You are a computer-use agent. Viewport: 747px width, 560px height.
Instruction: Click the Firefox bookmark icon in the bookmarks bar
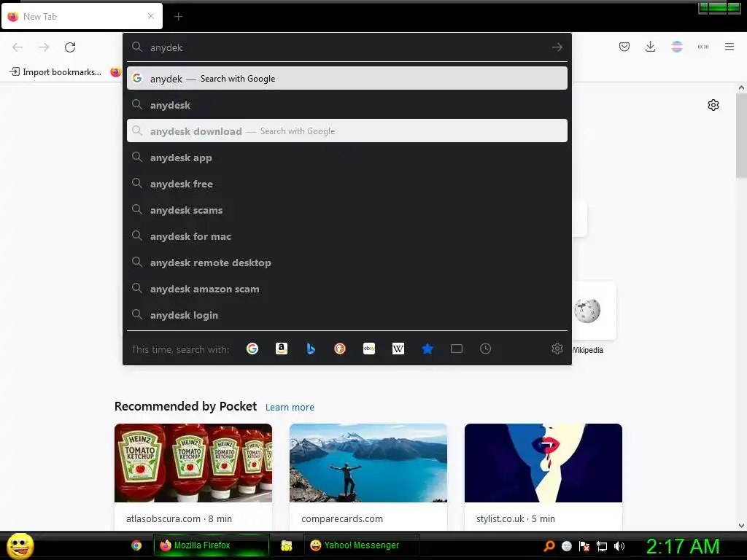click(116, 72)
